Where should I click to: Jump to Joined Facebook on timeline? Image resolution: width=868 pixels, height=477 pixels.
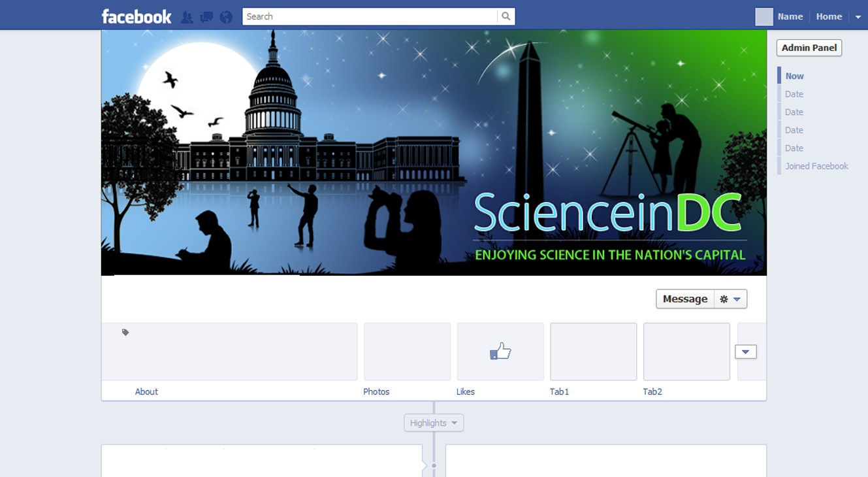pos(816,166)
